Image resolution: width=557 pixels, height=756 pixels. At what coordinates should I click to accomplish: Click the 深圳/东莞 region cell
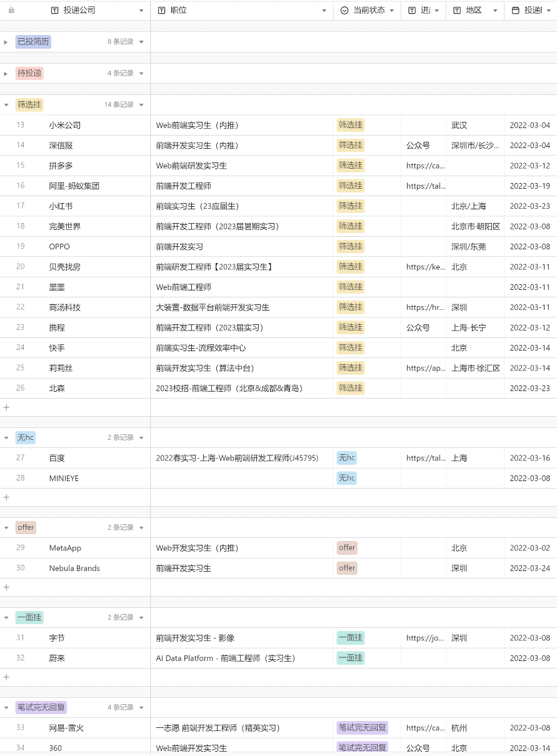(475, 246)
